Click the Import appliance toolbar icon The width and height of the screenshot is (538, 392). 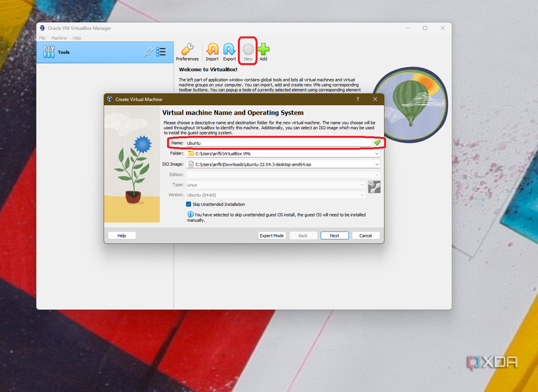click(212, 52)
